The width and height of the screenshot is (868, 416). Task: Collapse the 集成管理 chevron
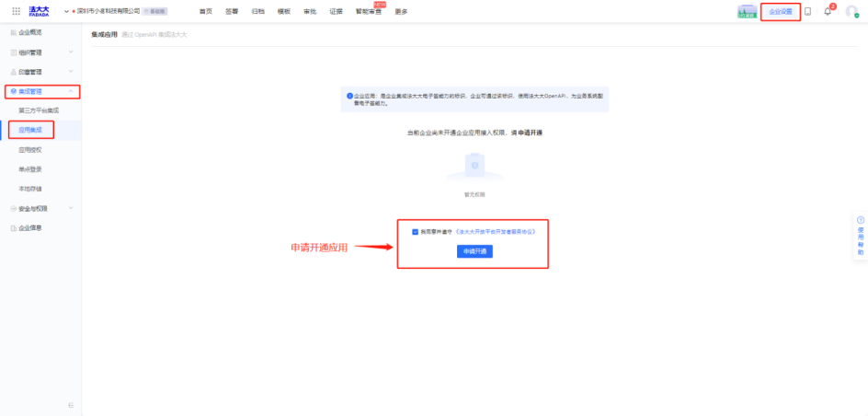click(70, 91)
